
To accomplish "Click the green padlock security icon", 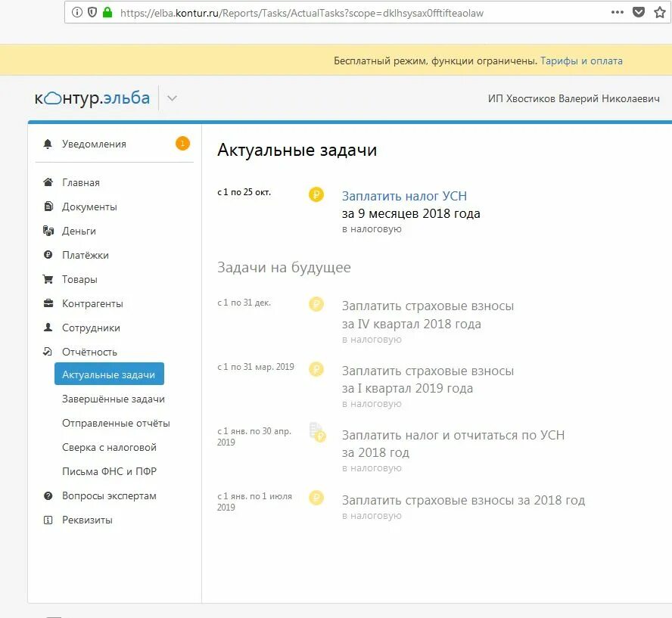I will click(x=107, y=12).
